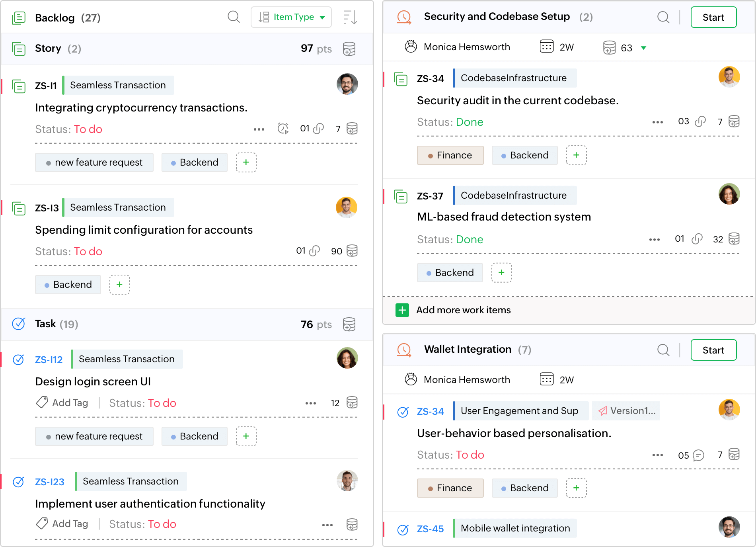This screenshot has height=547, width=756.
Task: Open the ZS-I23 item link
Action: tap(49, 482)
